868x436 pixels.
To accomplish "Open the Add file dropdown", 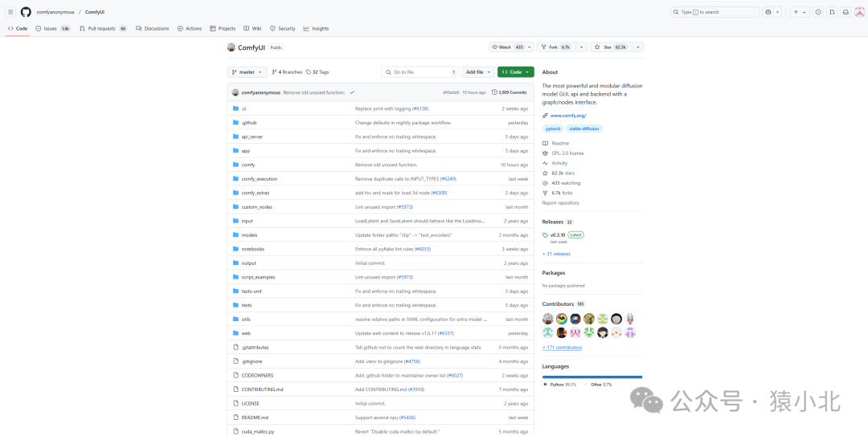I will tap(478, 72).
